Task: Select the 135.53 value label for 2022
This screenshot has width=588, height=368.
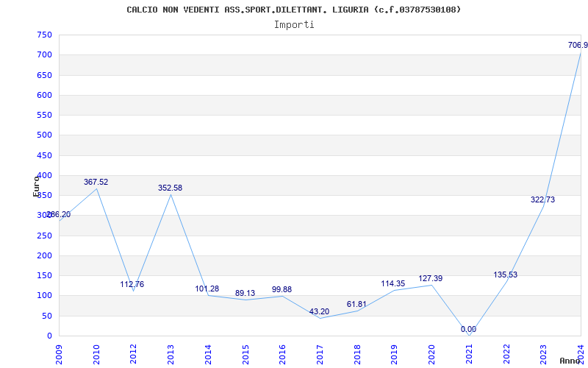Action: pyautogui.click(x=505, y=275)
